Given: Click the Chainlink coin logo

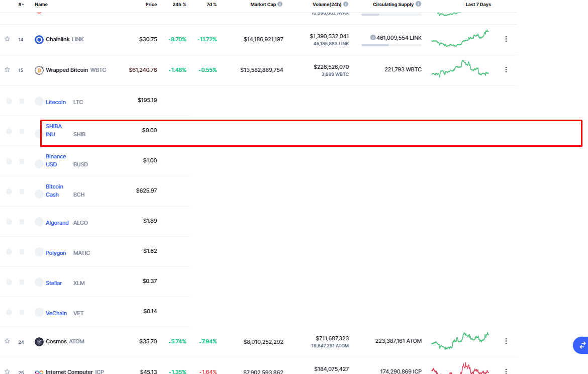Looking at the screenshot, I should click(39, 39).
